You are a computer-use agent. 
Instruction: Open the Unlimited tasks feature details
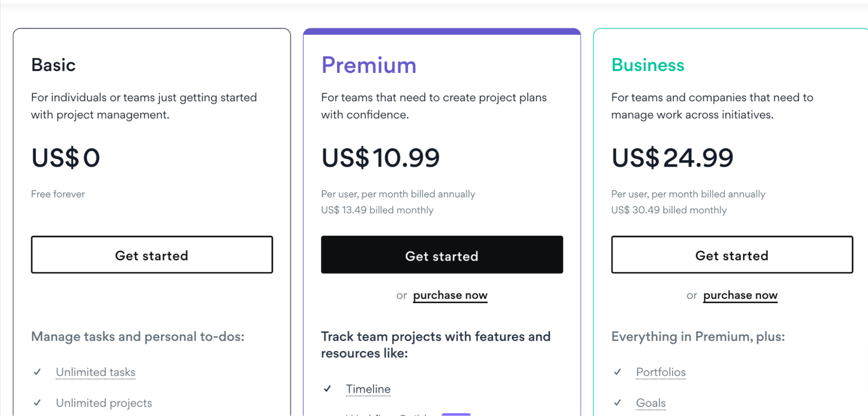point(95,372)
